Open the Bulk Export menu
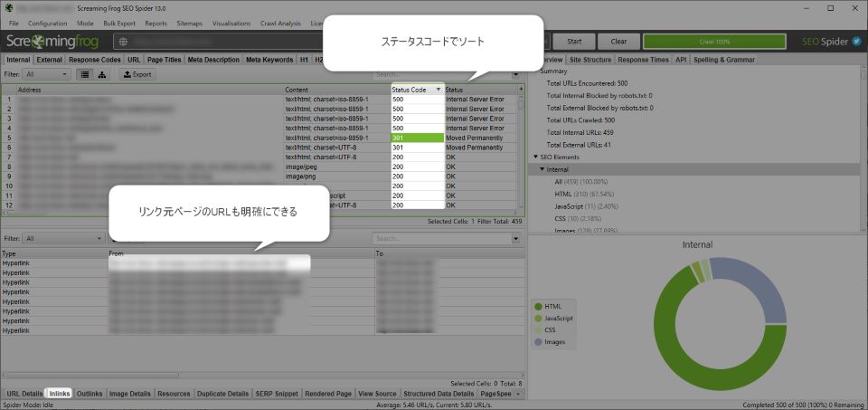 tap(119, 24)
